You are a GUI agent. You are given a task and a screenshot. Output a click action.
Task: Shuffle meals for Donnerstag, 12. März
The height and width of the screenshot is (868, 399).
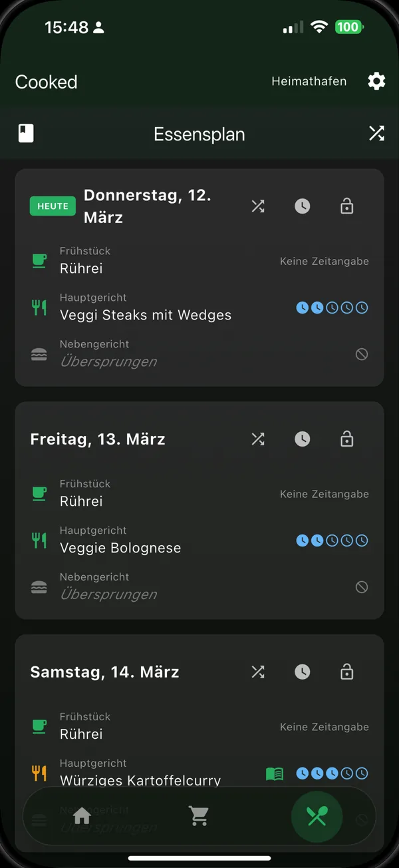point(258,206)
